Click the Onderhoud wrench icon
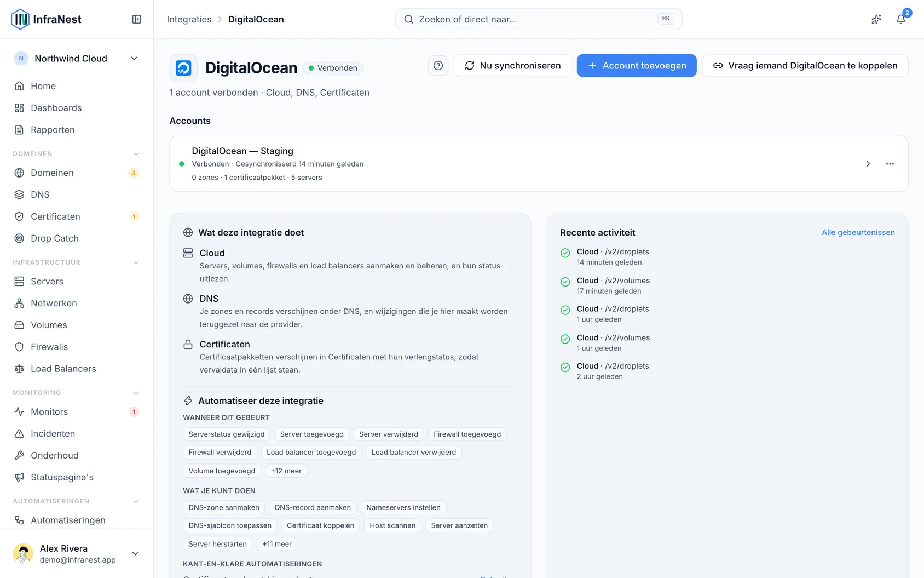Viewport: 924px width, 578px height. pos(19,455)
